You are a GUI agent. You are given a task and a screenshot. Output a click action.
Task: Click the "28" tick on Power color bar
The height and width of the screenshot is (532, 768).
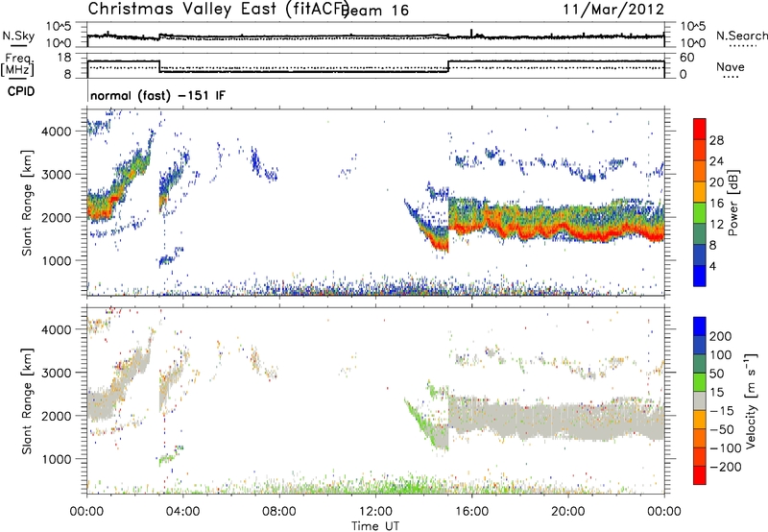pyautogui.click(x=716, y=140)
